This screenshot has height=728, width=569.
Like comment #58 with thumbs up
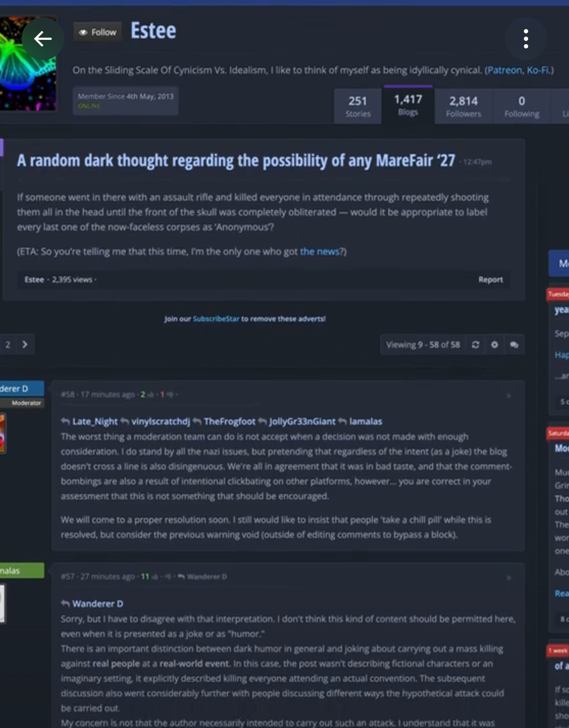tap(151, 395)
